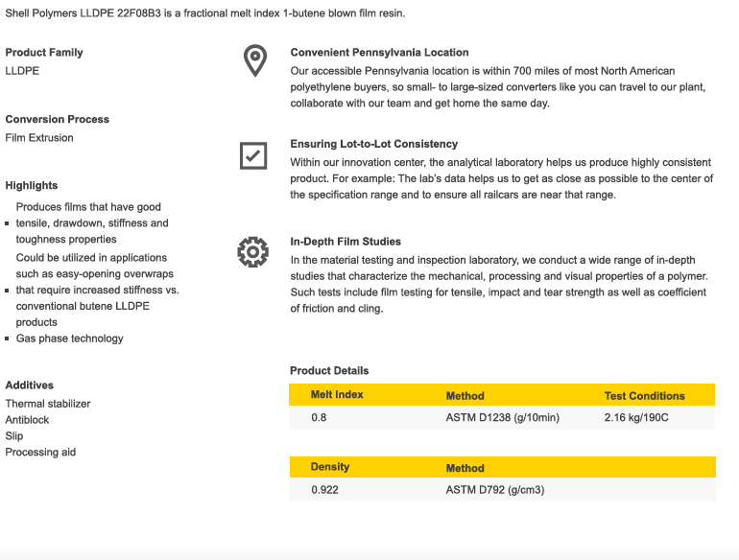Image resolution: width=739 pixels, height=560 pixels.
Task: Click the melt index value 0.8
Action: coord(319,418)
